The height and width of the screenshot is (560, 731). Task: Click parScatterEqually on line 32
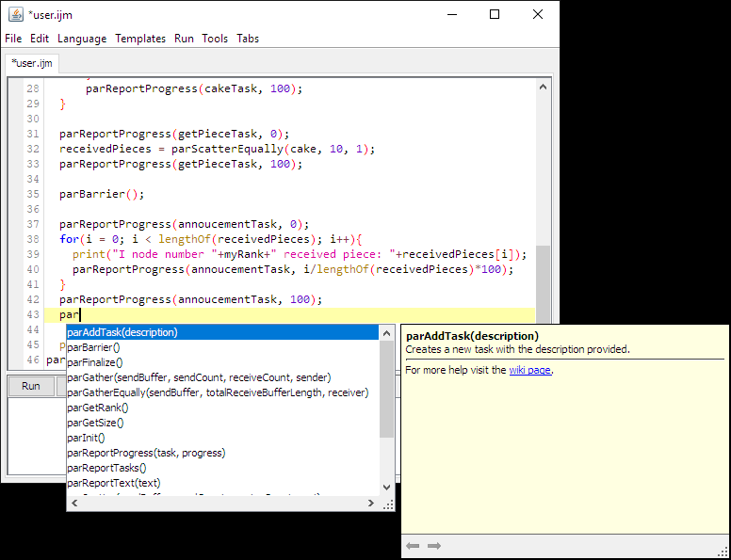(228, 149)
